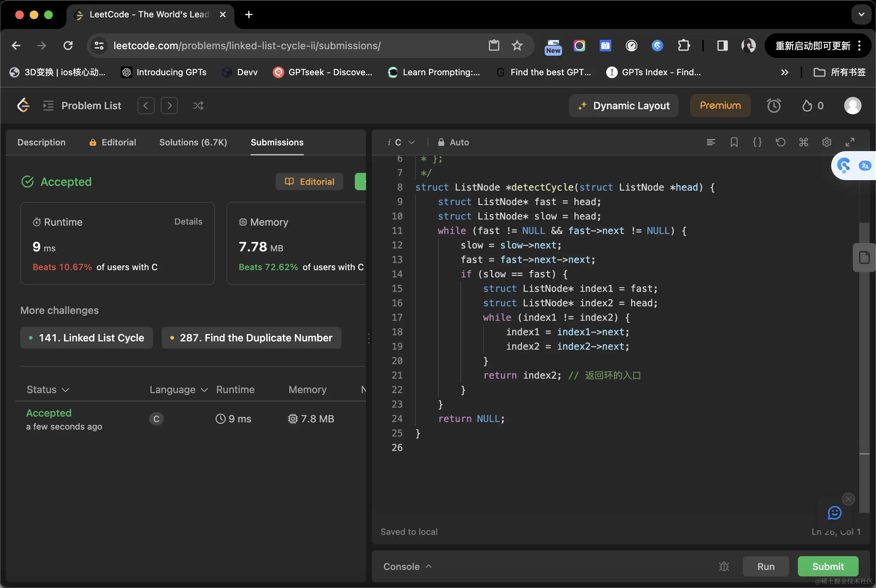
Task: Expand the editor to fullscreen
Action: click(850, 142)
